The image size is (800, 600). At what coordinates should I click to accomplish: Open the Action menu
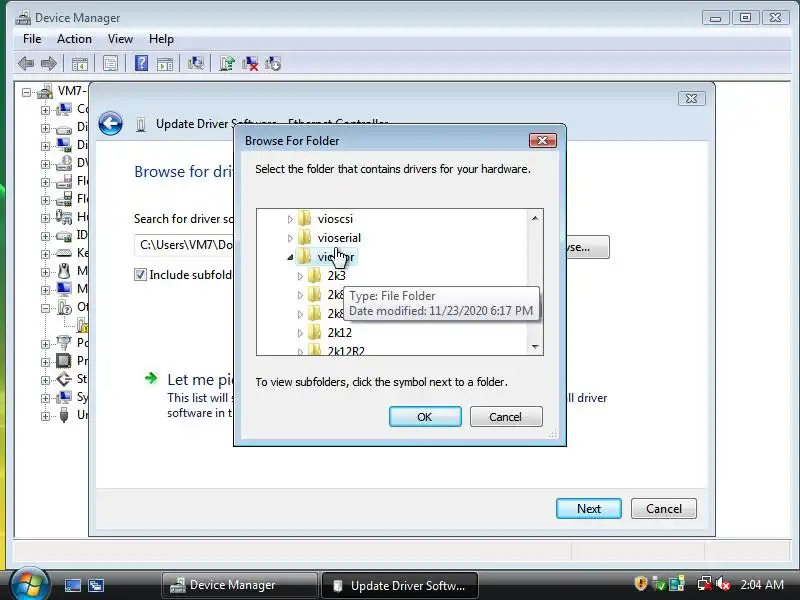coord(74,39)
